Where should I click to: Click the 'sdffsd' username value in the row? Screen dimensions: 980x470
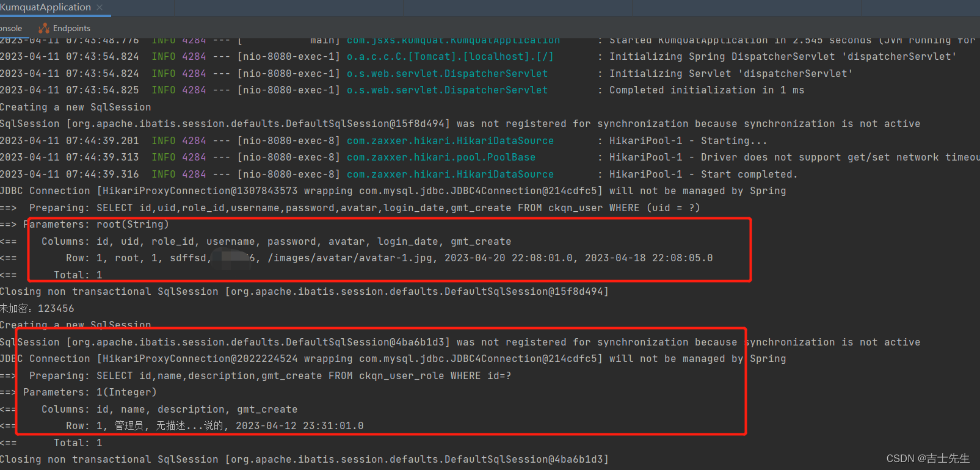coord(188,258)
